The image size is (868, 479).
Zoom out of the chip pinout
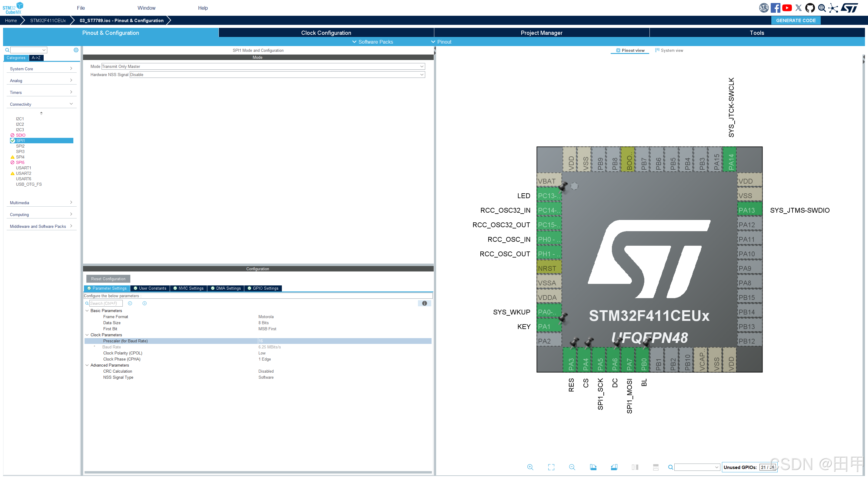(572, 467)
